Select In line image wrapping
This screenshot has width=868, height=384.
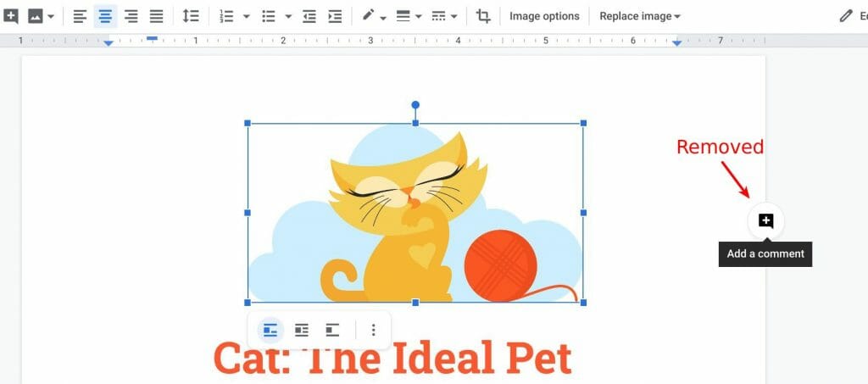pos(270,331)
